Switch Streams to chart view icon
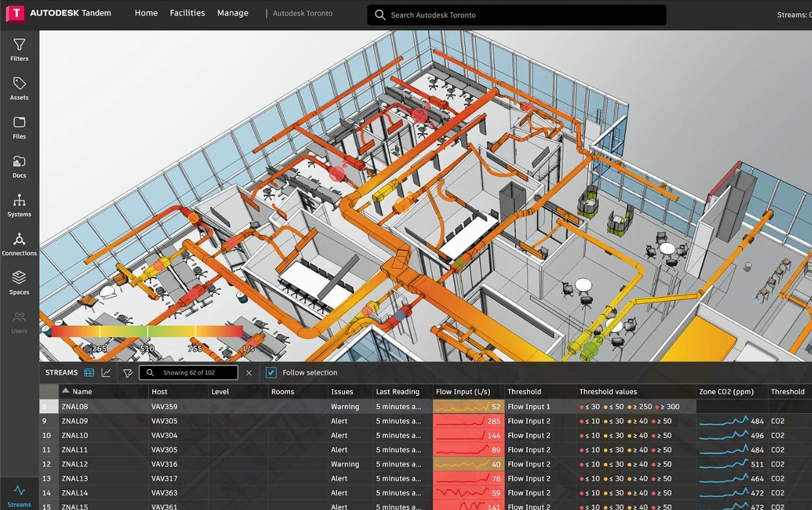 106,373
